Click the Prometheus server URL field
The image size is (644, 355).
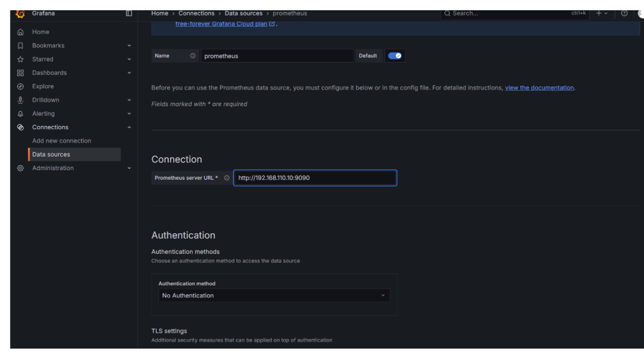(315, 178)
